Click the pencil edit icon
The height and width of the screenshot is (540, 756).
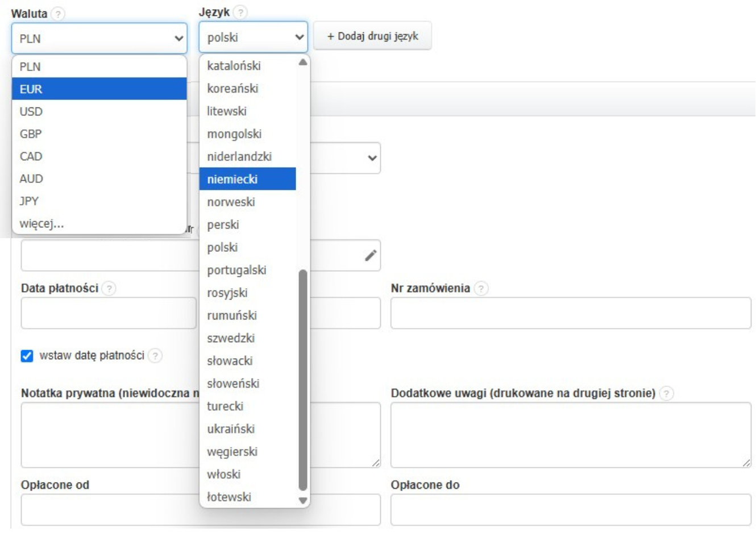click(x=371, y=256)
